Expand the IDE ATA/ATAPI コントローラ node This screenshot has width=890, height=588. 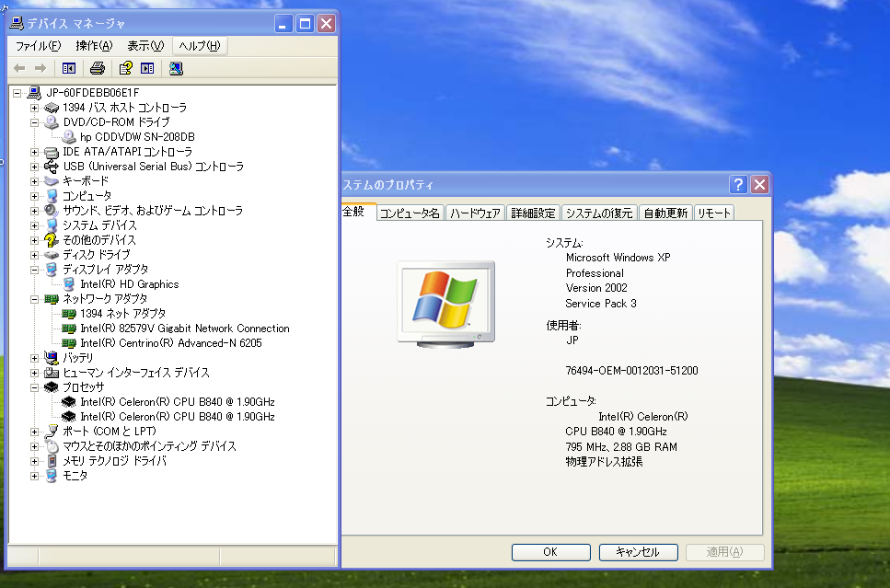click(x=34, y=152)
